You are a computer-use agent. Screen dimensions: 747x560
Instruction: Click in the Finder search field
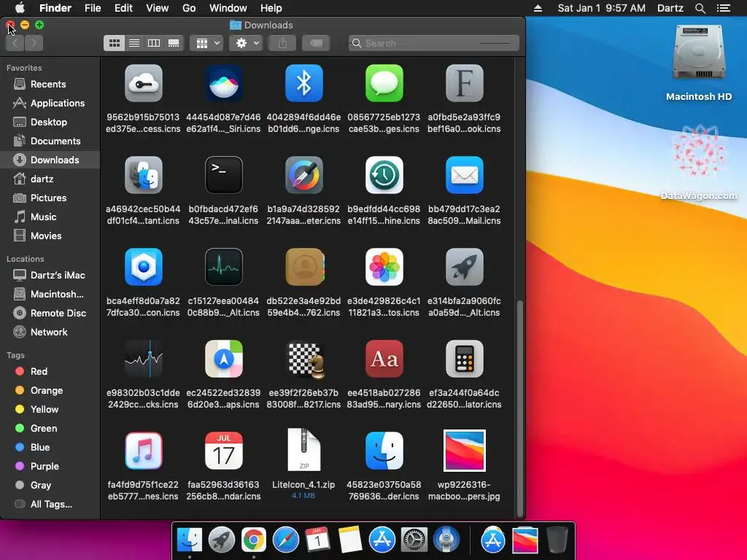(434, 43)
